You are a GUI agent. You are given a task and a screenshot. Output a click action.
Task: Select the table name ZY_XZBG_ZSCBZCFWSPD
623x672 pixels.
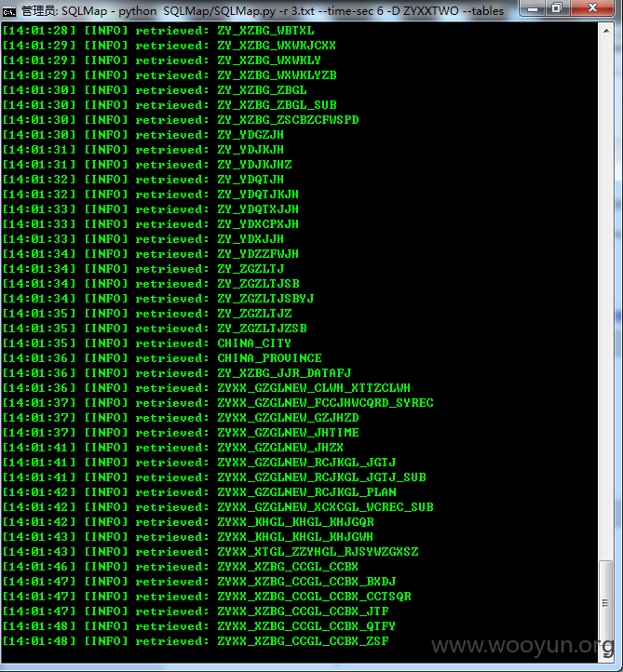point(288,120)
